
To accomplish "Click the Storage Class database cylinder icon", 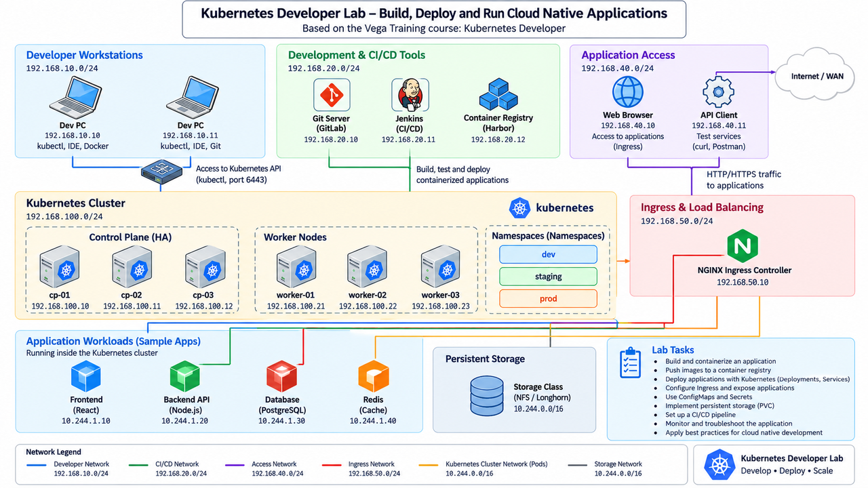I will [486, 397].
